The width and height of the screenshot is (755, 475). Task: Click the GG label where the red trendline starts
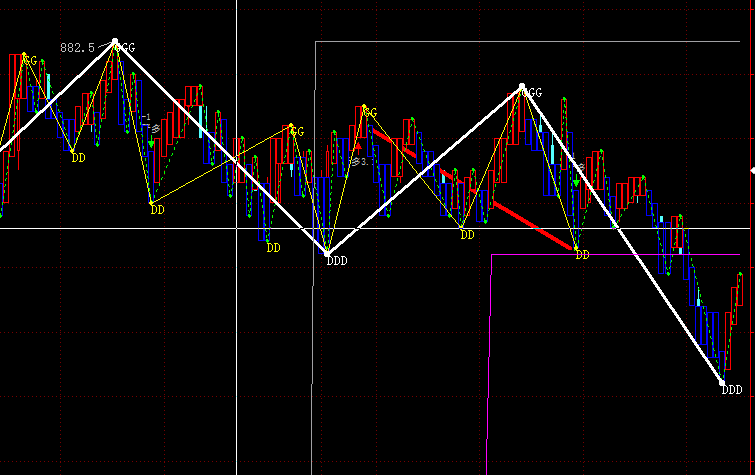pos(370,113)
